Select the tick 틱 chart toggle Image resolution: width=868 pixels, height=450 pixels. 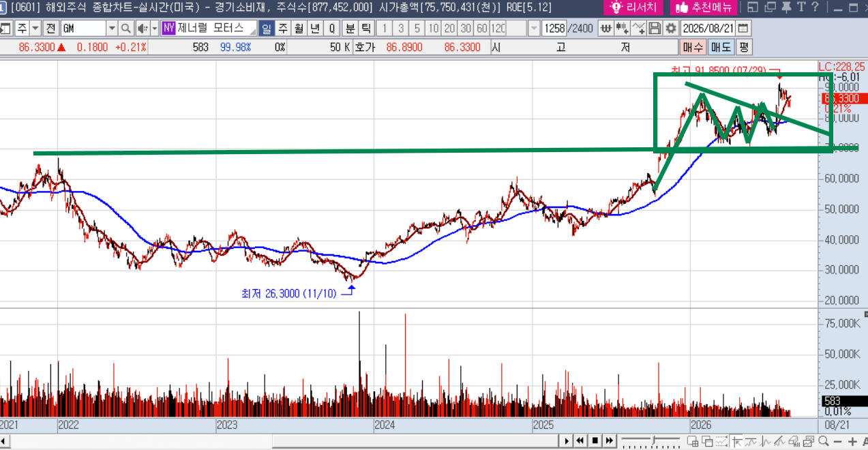365,29
